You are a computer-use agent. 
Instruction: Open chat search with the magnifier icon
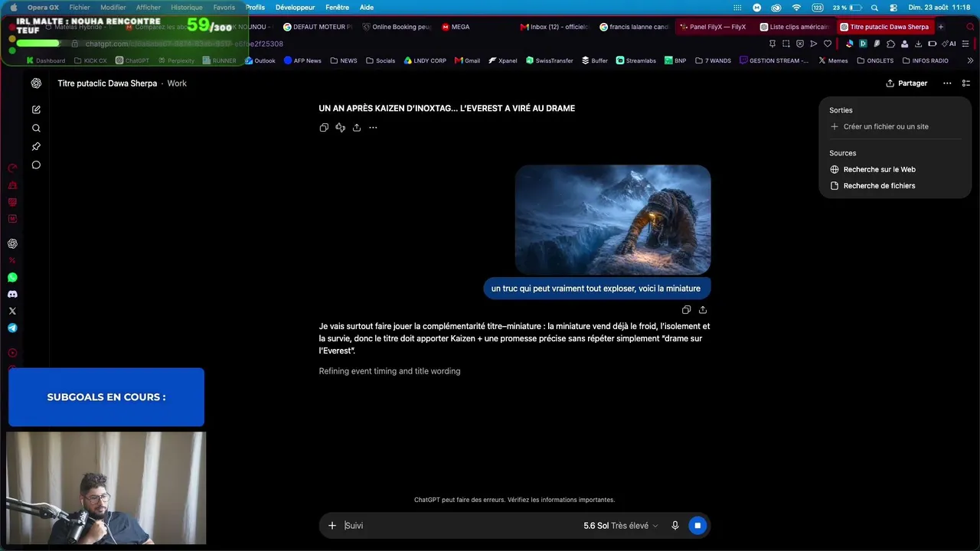tap(36, 128)
